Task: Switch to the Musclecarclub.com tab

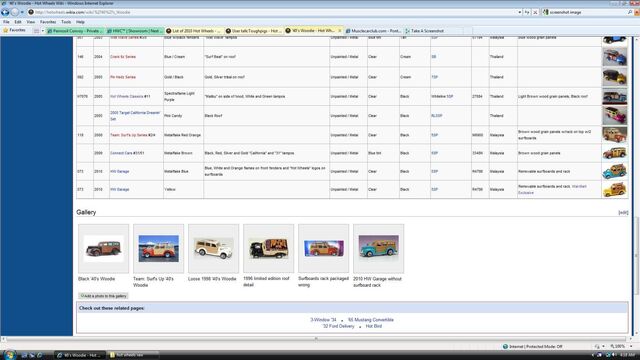Action: pyautogui.click(x=373, y=31)
